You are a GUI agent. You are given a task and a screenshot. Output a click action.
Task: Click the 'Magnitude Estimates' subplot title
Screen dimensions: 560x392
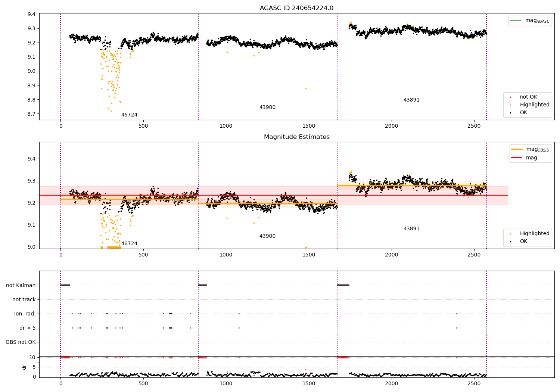point(296,137)
